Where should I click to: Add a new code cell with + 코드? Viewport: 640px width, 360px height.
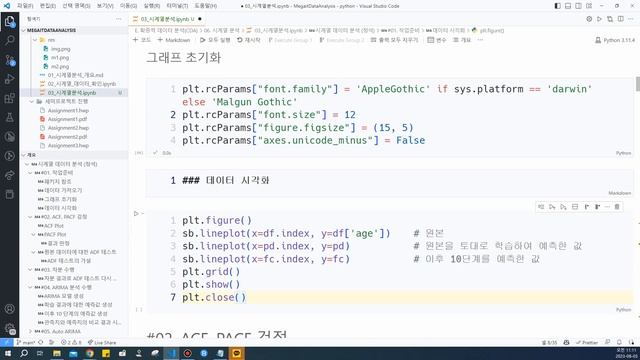click(142, 40)
